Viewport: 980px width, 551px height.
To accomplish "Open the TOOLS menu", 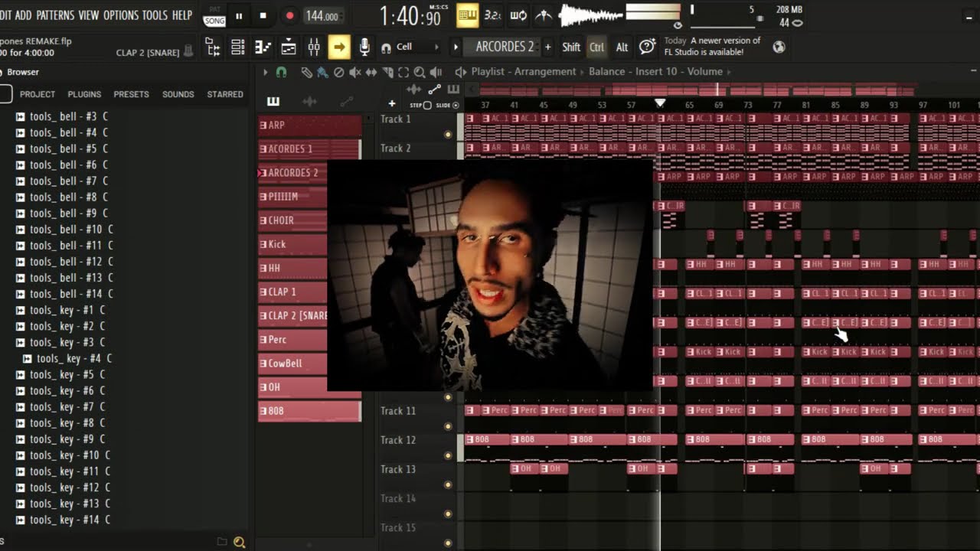I will pyautogui.click(x=155, y=15).
